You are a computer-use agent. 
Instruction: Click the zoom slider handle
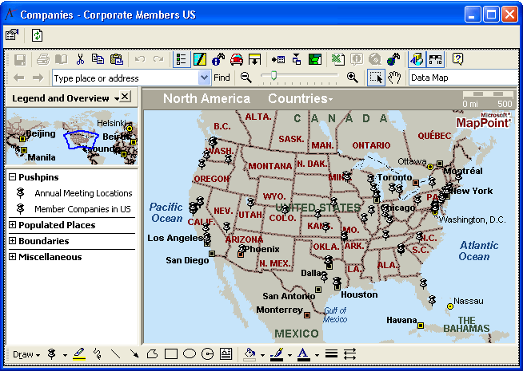click(x=274, y=76)
